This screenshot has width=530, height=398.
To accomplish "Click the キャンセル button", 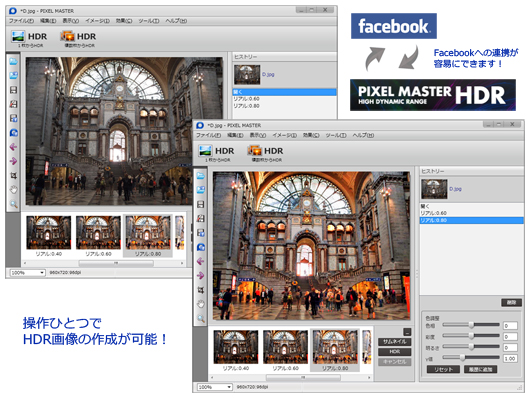I will (394, 362).
